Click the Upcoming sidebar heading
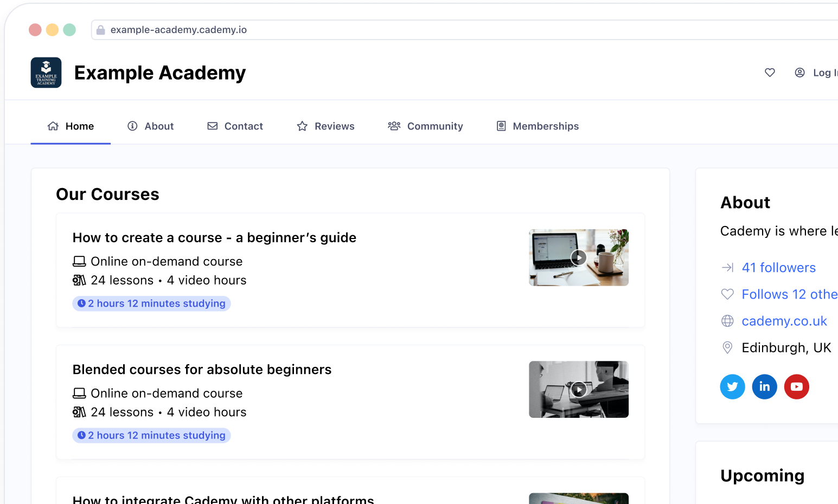The image size is (838, 504). tap(763, 475)
